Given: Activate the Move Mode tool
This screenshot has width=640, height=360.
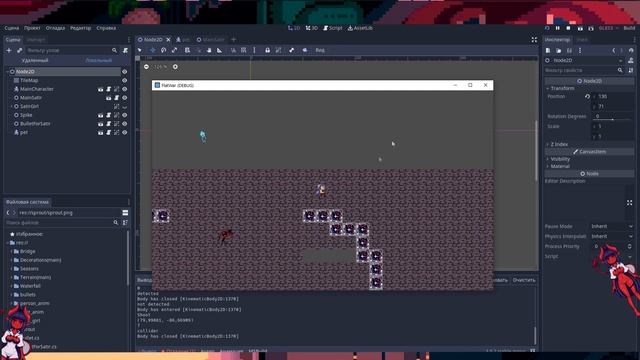Looking at the screenshot, I should coord(152,50).
